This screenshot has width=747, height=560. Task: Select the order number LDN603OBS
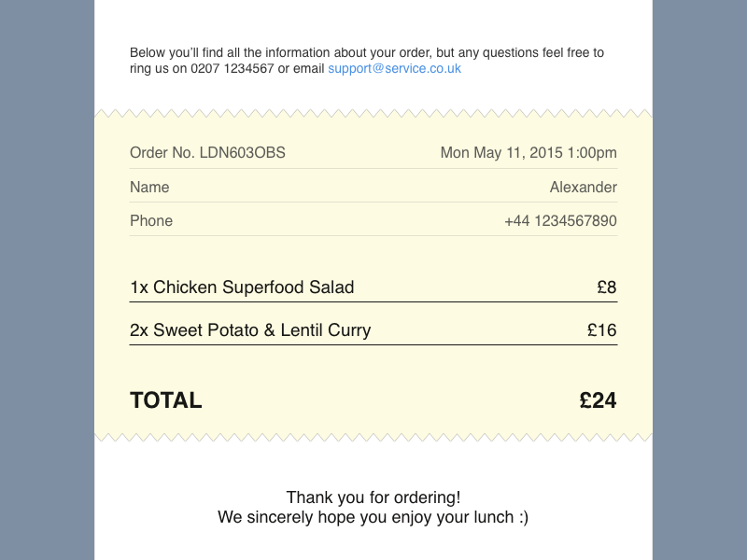(x=243, y=153)
